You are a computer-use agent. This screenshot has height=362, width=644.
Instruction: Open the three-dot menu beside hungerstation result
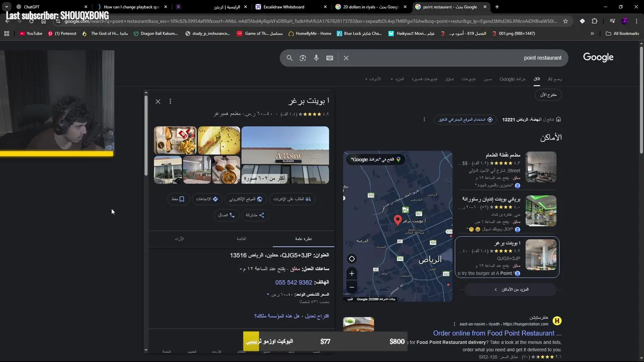[454, 324]
